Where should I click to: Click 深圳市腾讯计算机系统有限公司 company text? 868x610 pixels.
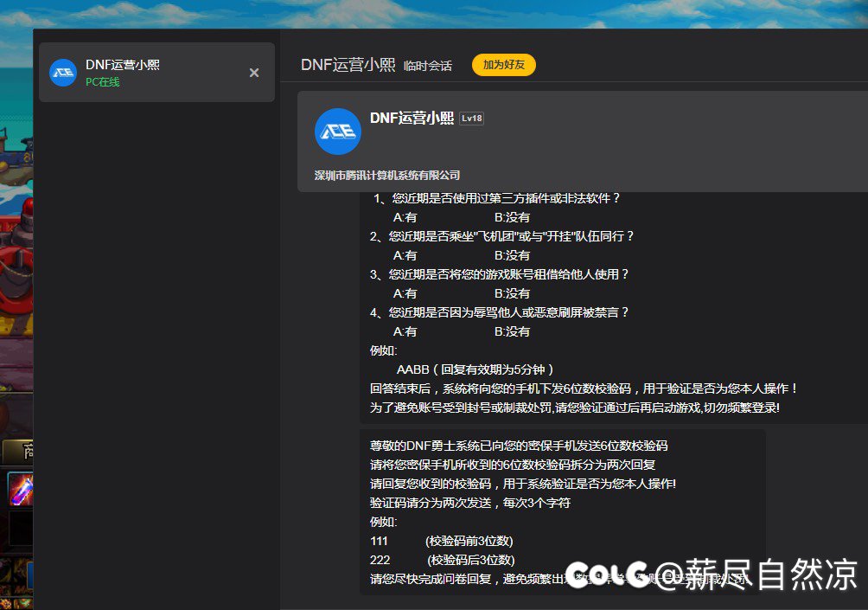pyautogui.click(x=387, y=175)
